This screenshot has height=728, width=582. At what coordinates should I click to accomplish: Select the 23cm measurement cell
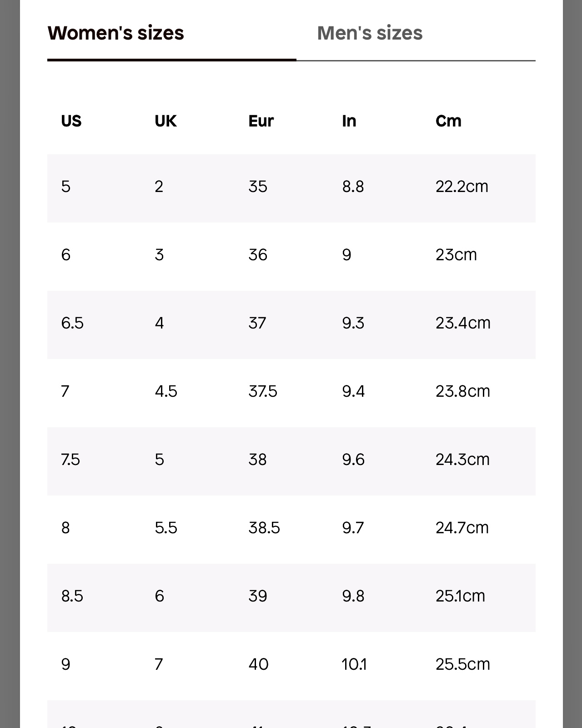[456, 255]
